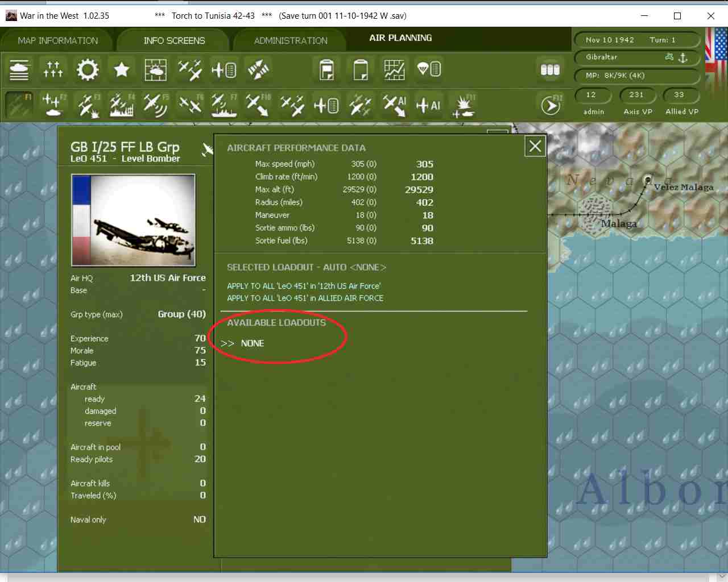Viewport: 728px width, 582px height.
Task: Click the tank unit list icon
Action: 19,70
